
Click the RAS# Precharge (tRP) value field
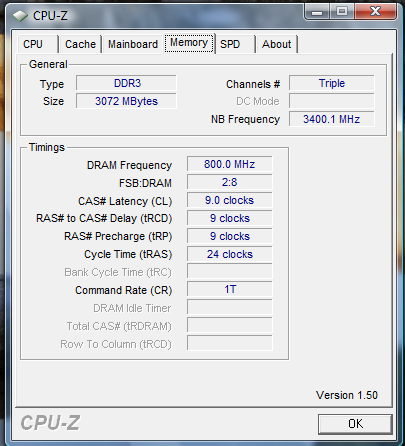230,236
